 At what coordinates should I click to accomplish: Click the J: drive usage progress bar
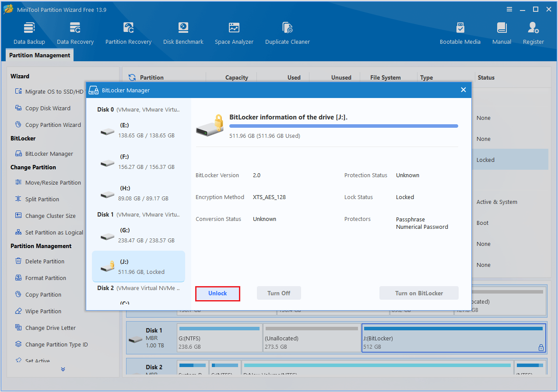coord(344,126)
